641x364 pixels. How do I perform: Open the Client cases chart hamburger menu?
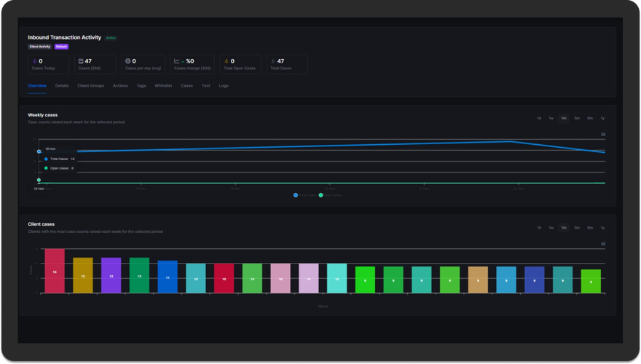pos(603,244)
